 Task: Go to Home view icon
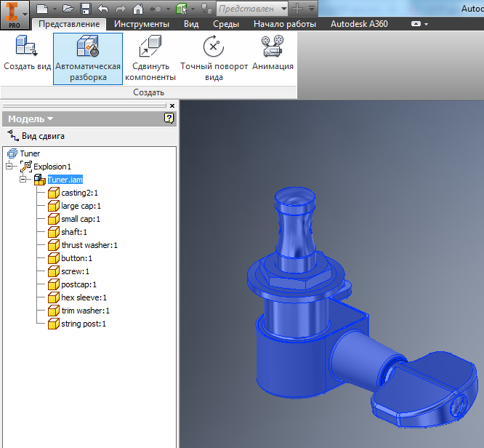[138, 9]
